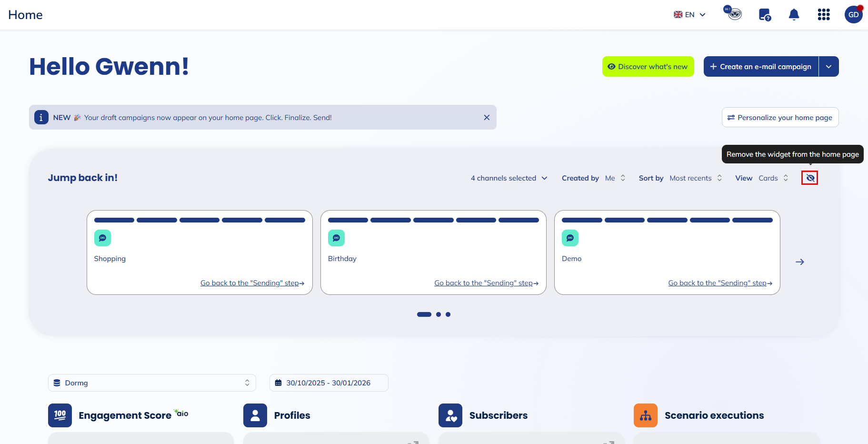
Task: Click the GD user avatar
Action: coord(853,15)
